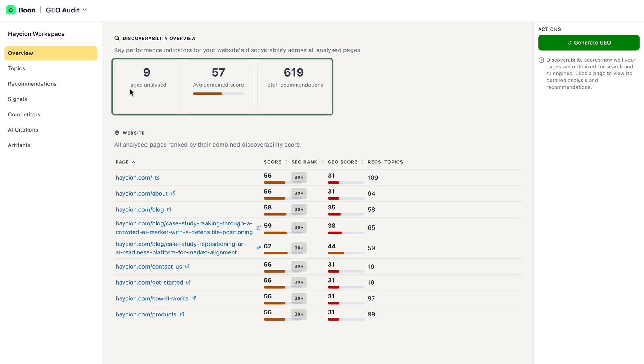Open the haycion.com/about page link
The image size is (644, 364).
coord(142,194)
